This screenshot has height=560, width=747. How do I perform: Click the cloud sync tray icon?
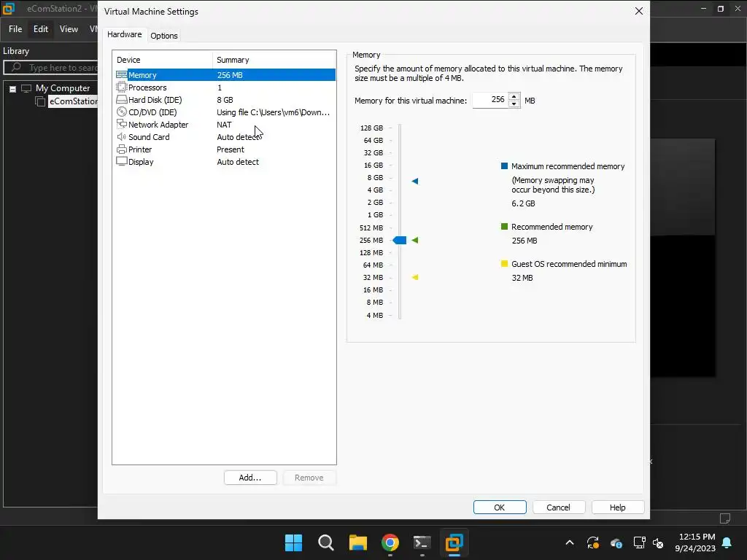pyautogui.click(x=616, y=542)
